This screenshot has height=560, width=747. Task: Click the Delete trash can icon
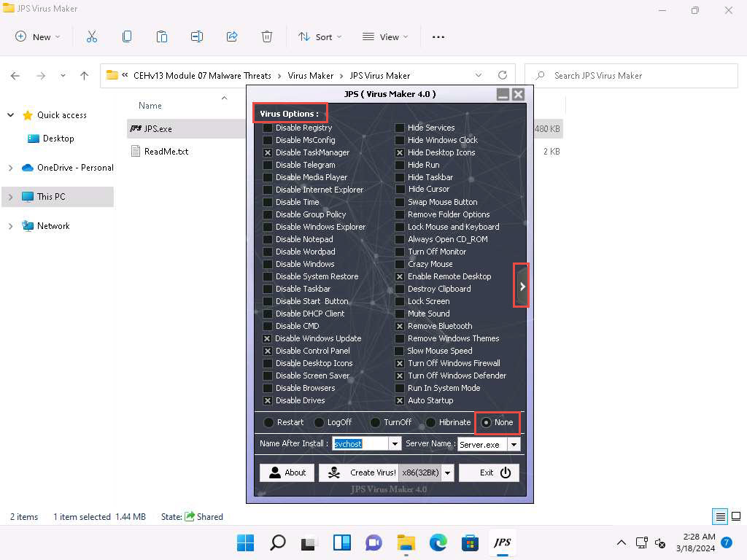[x=267, y=36]
